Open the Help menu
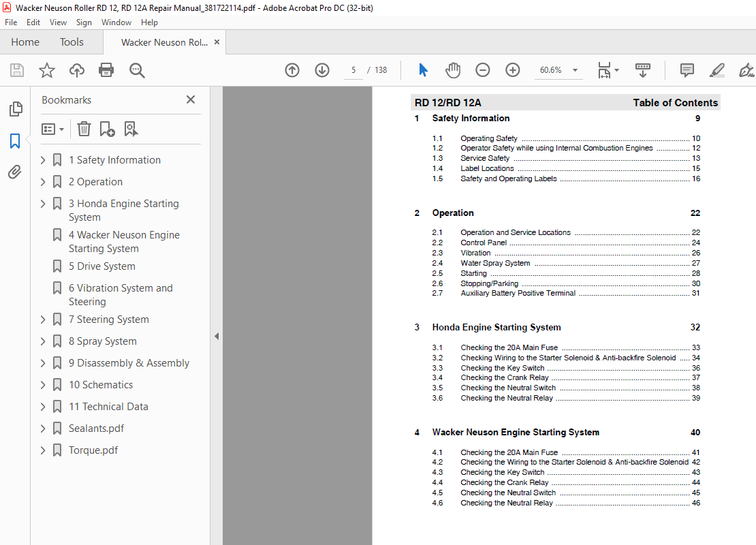Image resolution: width=756 pixels, height=545 pixels. click(x=149, y=22)
